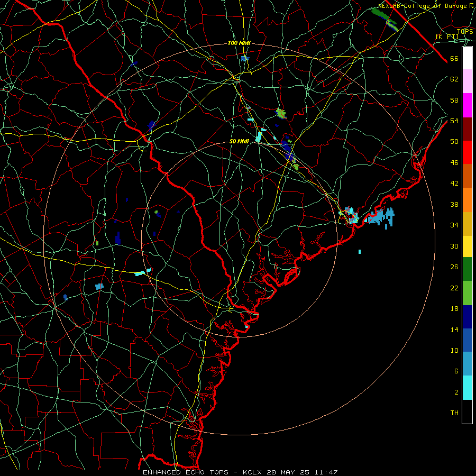The width and height of the screenshot is (476, 476).
Task: Click the yellow 30 kft legend swatch
Action: [467, 246]
